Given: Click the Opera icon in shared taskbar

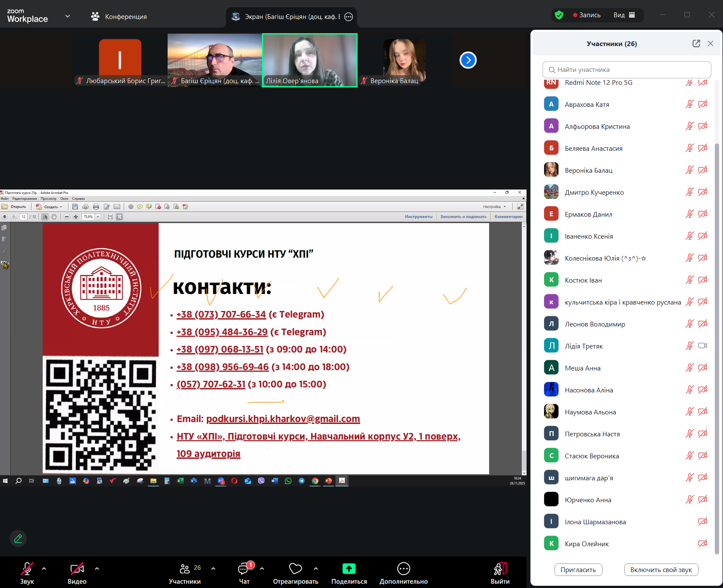Looking at the screenshot, I should click(234, 481).
